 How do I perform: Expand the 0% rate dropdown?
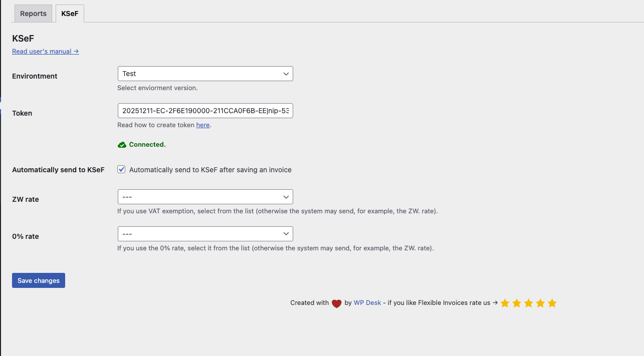pyautogui.click(x=205, y=234)
